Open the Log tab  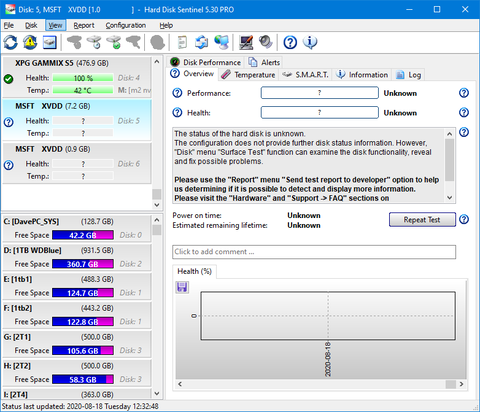[x=409, y=75]
